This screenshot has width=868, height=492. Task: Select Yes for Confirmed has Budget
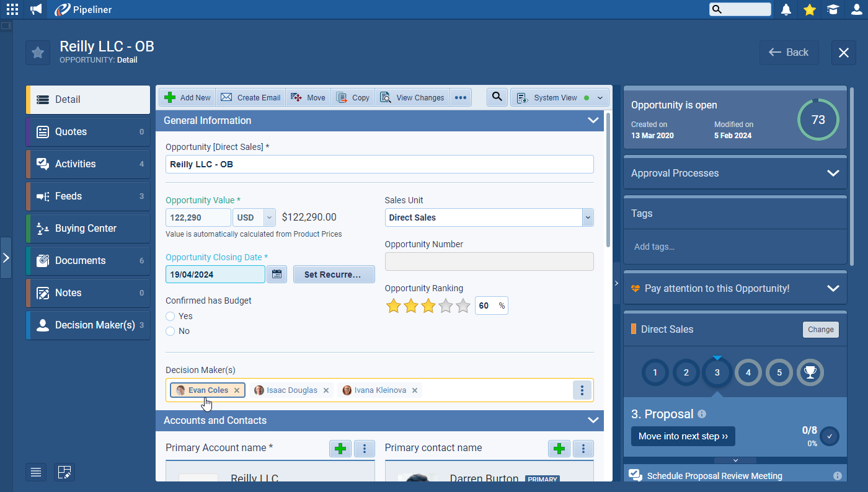170,316
